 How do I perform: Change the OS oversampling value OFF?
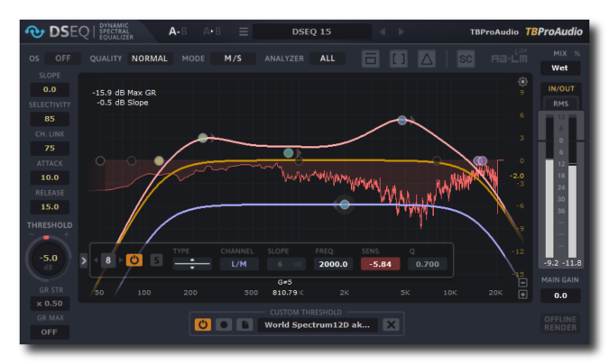(x=63, y=59)
